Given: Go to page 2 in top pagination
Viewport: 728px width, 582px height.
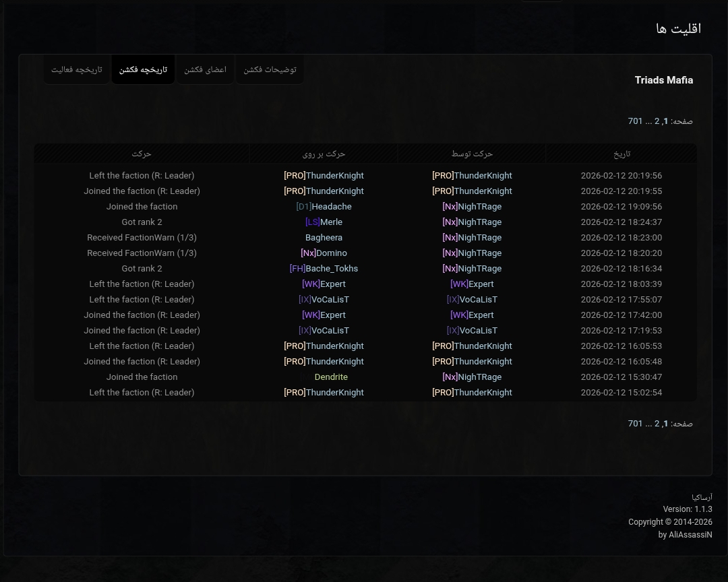Looking at the screenshot, I should tap(657, 121).
